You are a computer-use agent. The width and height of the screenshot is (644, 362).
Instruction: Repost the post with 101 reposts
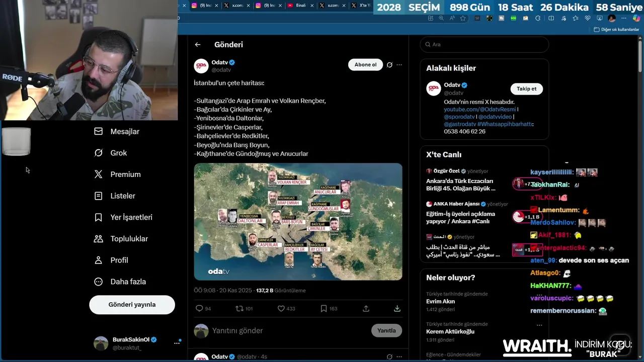[239, 309]
